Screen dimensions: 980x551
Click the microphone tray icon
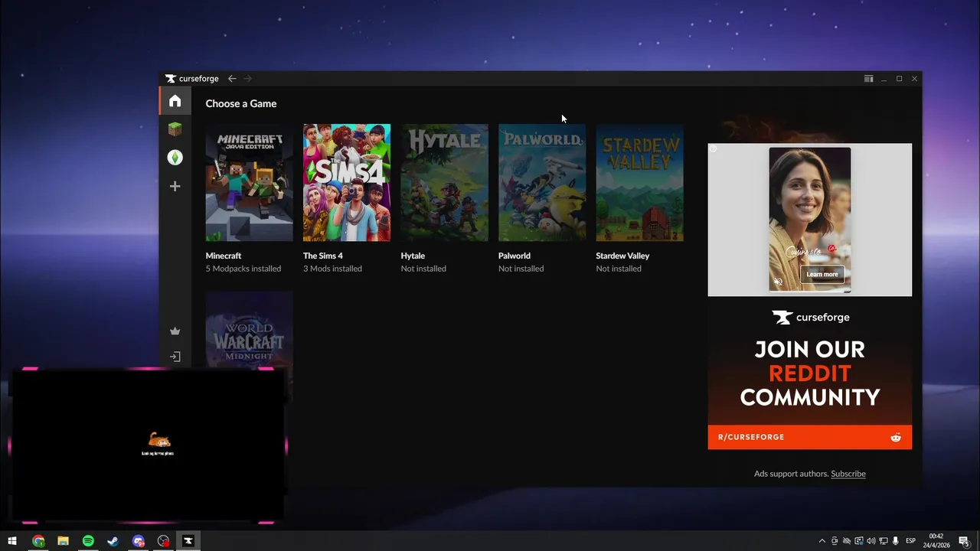click(896, 541)
